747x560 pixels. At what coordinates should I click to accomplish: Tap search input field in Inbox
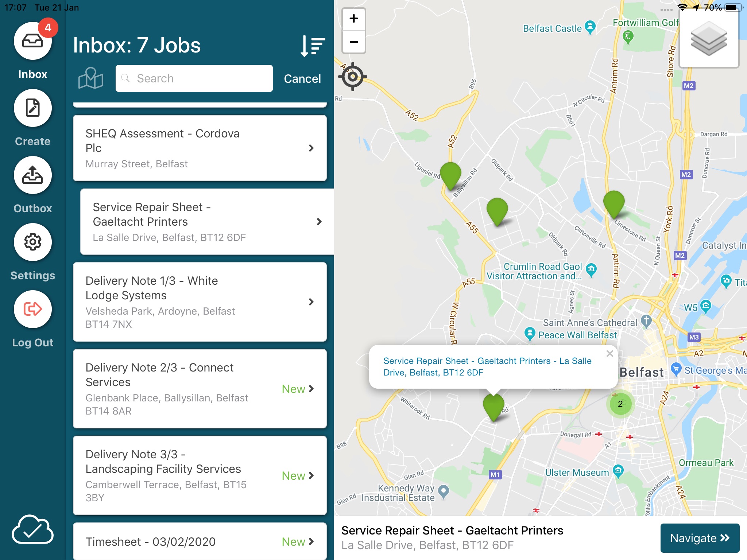[x=194, y=78]
